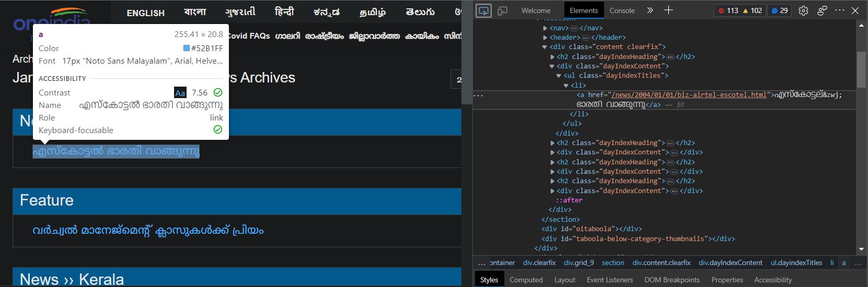
Task: Open the article link under Feature heading
Action: pos(148,230)
